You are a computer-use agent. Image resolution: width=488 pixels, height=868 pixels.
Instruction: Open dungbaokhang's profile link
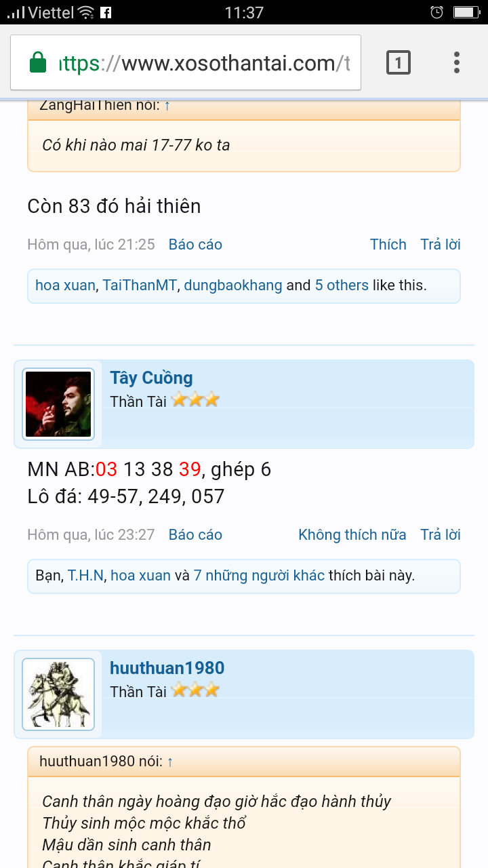[x=233, y=285]
